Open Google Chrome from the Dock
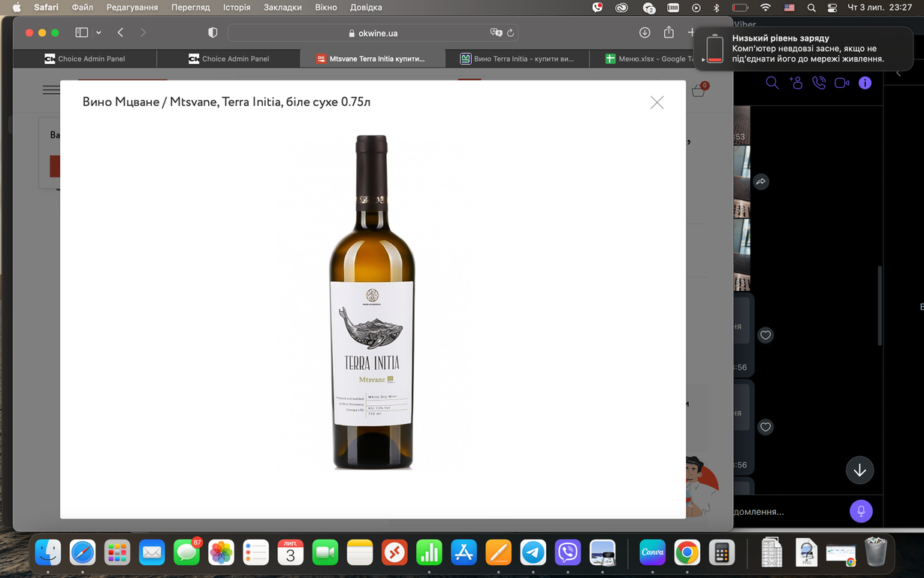Screen dimensions: 924x578 coord(687,552)
